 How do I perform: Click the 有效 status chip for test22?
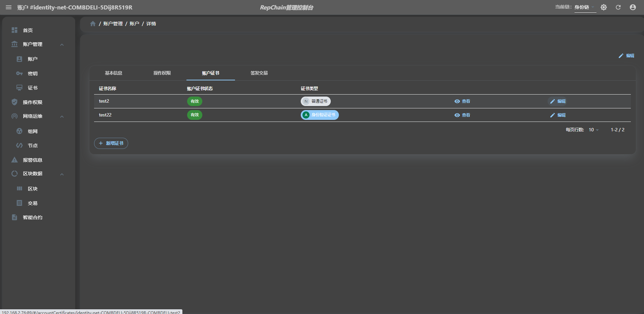coord(195,115)
